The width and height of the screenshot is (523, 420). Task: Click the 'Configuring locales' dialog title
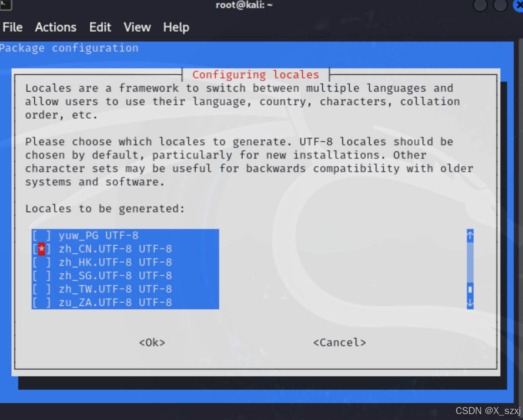point(255,75)
